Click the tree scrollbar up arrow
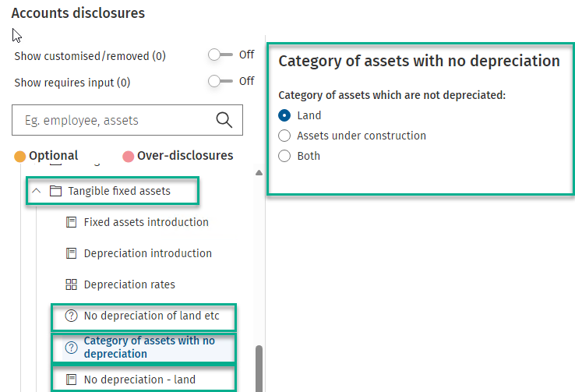This screenshot has width=575, height=392. tap(259, 173)
